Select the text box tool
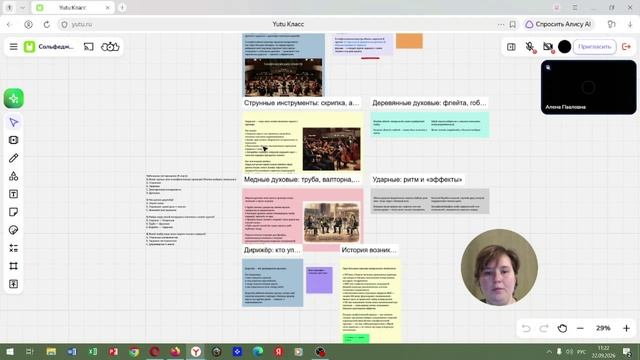The height and width of the screenshot is (360, 640). tap(13, 194)
